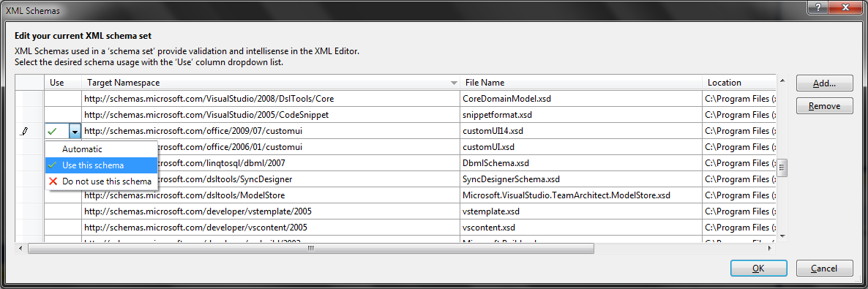This screenshot has width=868, height=289.
Task: Choose 'Use this schema' from the list
Action: tap(93, 165)
